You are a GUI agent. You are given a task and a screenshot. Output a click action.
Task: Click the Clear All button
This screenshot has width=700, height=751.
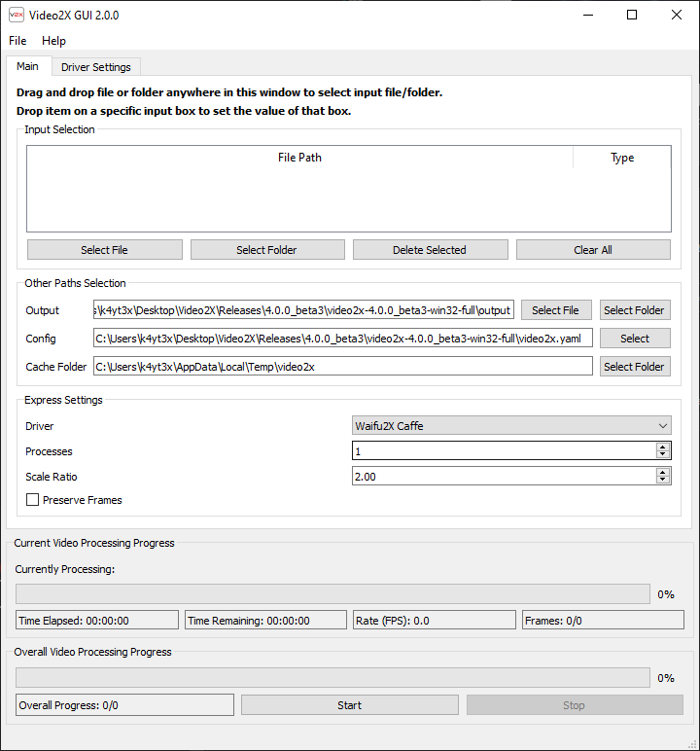pyautogui.click(x=593, y=250)
